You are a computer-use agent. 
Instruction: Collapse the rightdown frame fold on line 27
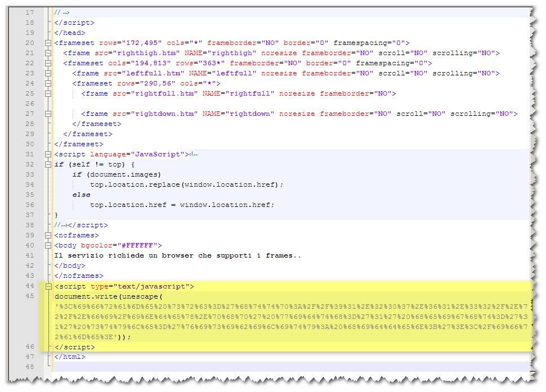click(48, 114)
